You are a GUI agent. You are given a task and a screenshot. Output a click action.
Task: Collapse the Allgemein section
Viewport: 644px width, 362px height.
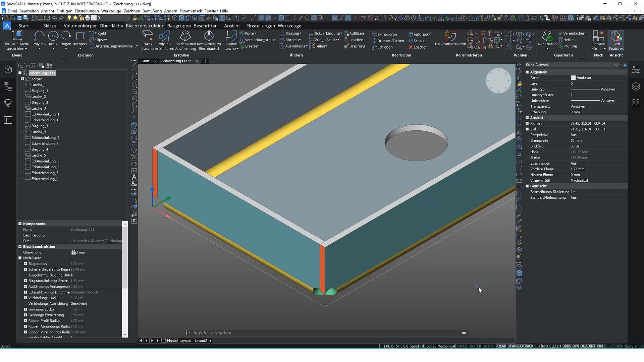click(x=527, y=72)
